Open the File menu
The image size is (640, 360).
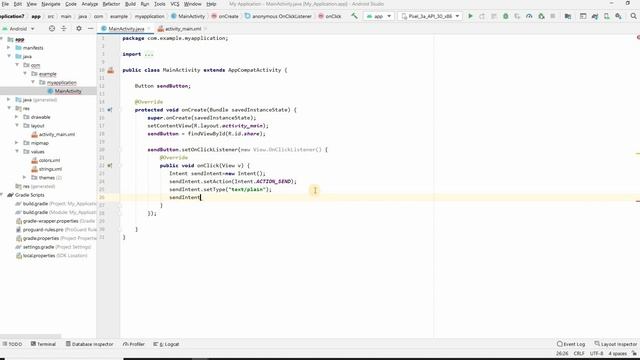5,4
